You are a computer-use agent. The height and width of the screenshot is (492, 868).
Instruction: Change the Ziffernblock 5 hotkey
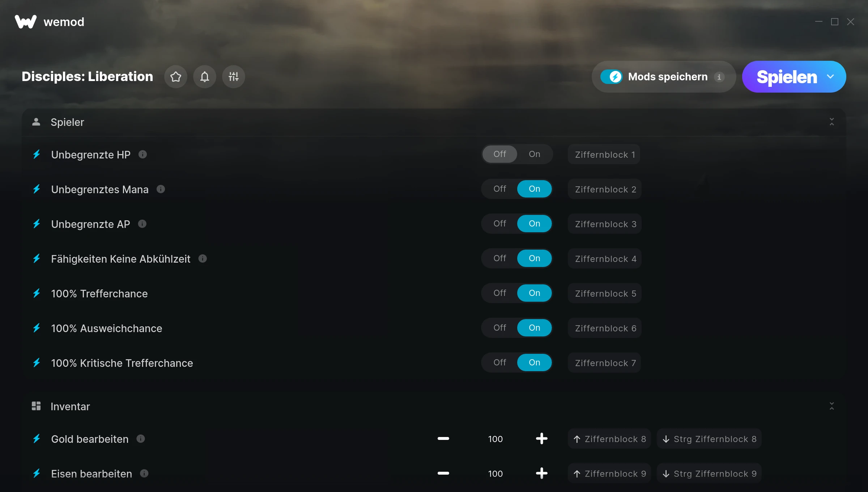tap(605, 293)
